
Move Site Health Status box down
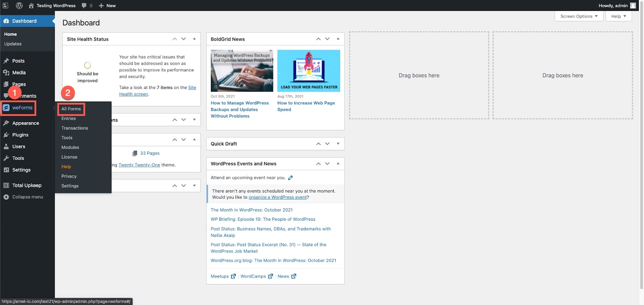[x=184, y=39]
